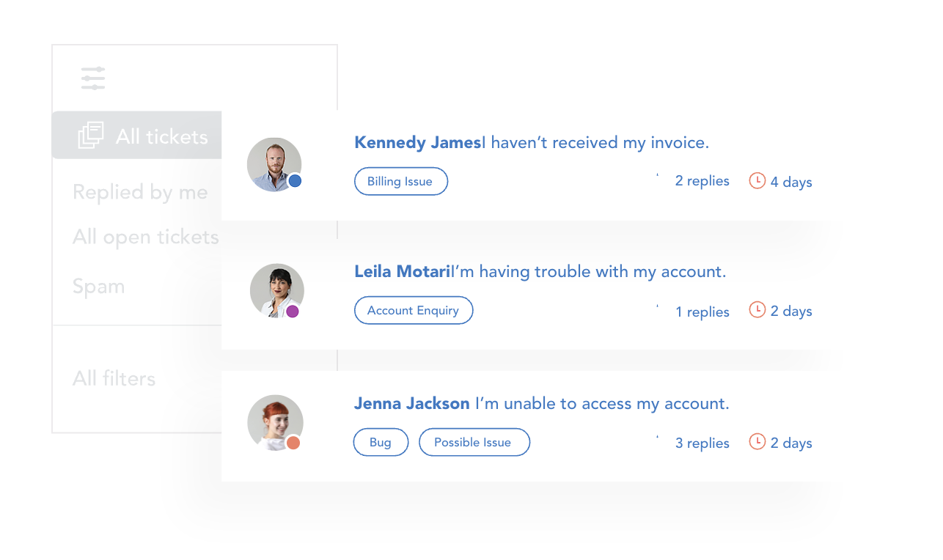Viewport: 943px width, 560px height.
Task: Click purple status dot on Leila Motari avatar
Action: (293, 312)
